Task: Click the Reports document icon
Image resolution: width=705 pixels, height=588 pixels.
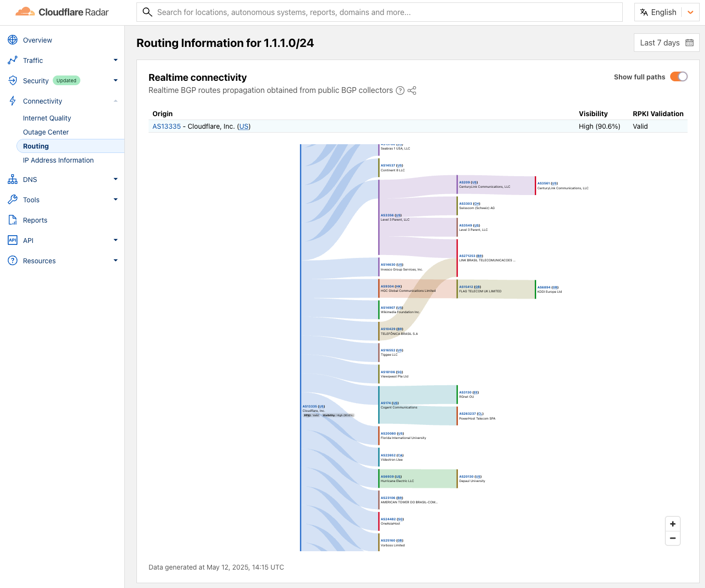Action: (13, 220)
